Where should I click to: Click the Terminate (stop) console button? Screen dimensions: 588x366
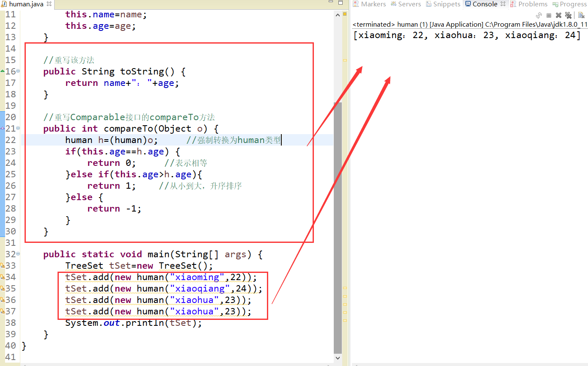[x=549, y=15]
